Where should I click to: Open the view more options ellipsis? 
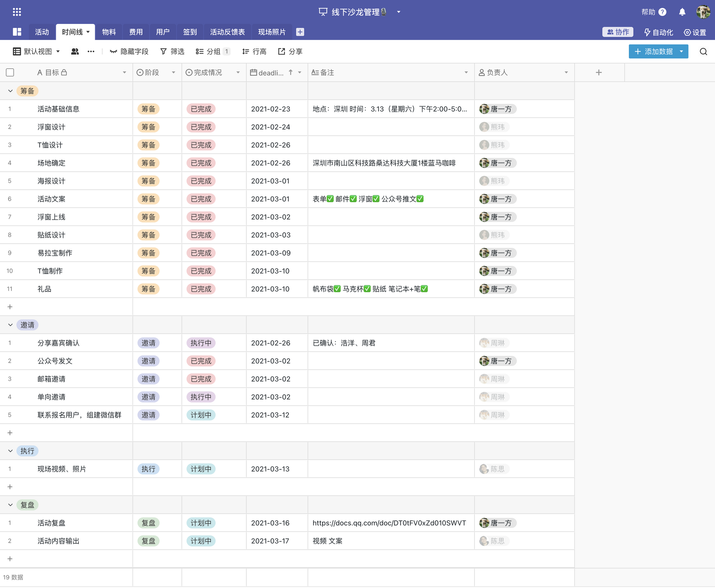91,51
